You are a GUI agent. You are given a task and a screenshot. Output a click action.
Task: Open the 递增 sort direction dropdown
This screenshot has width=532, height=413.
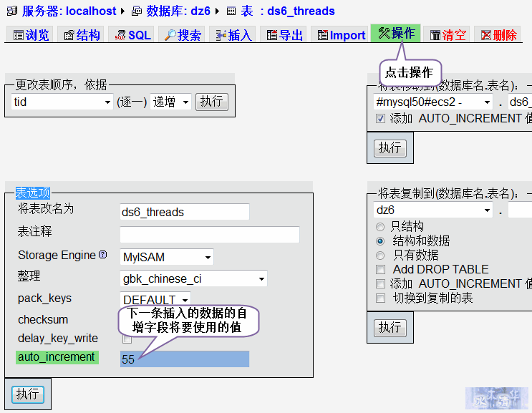pyautogui.click(x=170, y=102)
